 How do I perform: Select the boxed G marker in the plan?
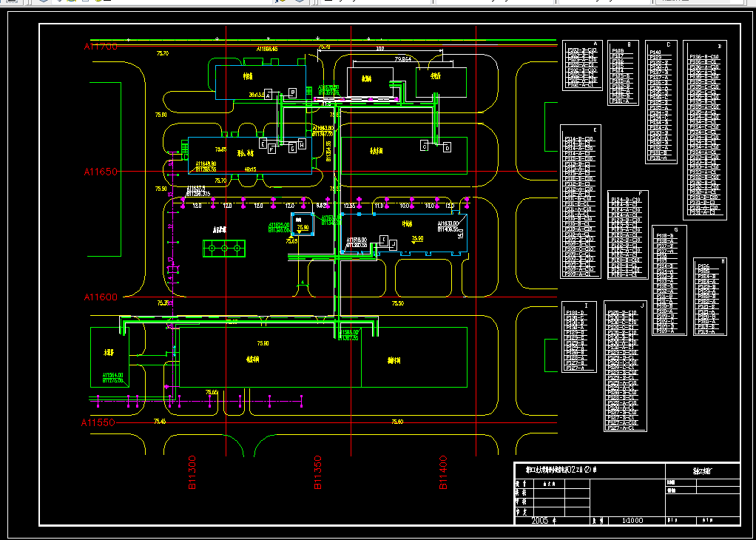[x=292, y=149]
